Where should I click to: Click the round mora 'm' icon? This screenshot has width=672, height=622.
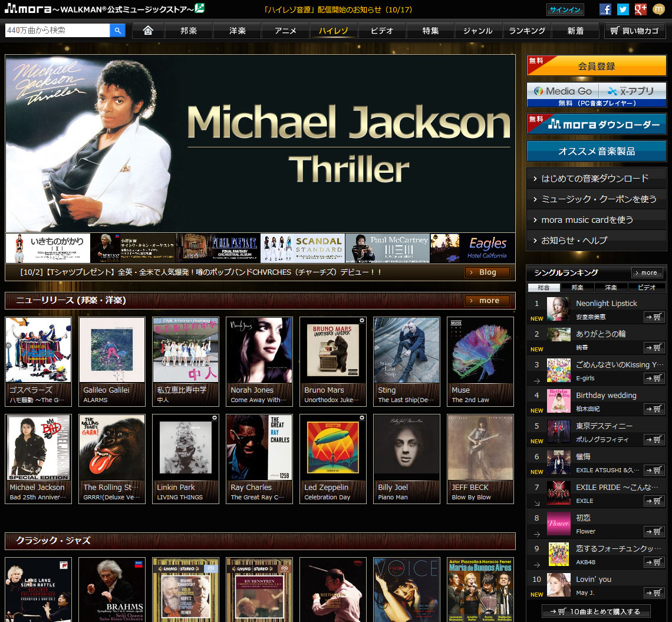point(658,9)
